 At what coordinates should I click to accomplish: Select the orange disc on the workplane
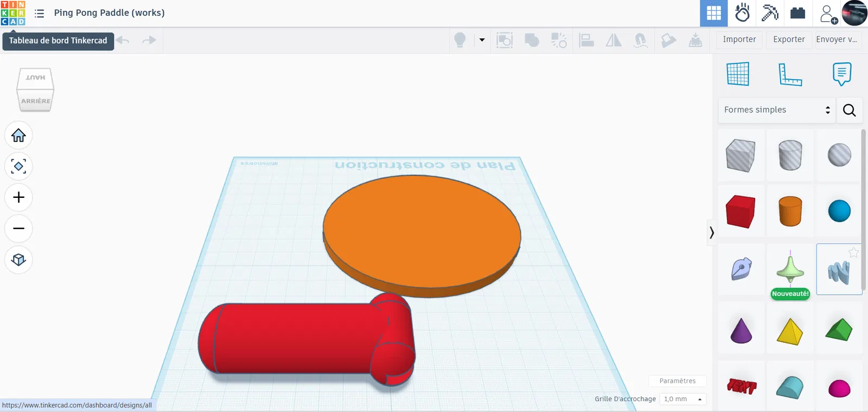(422, 236)
